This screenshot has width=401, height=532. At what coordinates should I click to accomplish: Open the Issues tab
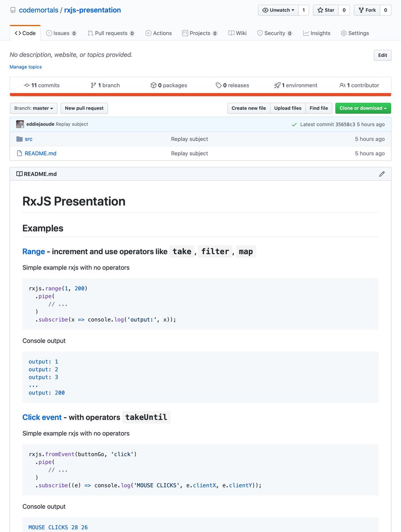point(61,33)
